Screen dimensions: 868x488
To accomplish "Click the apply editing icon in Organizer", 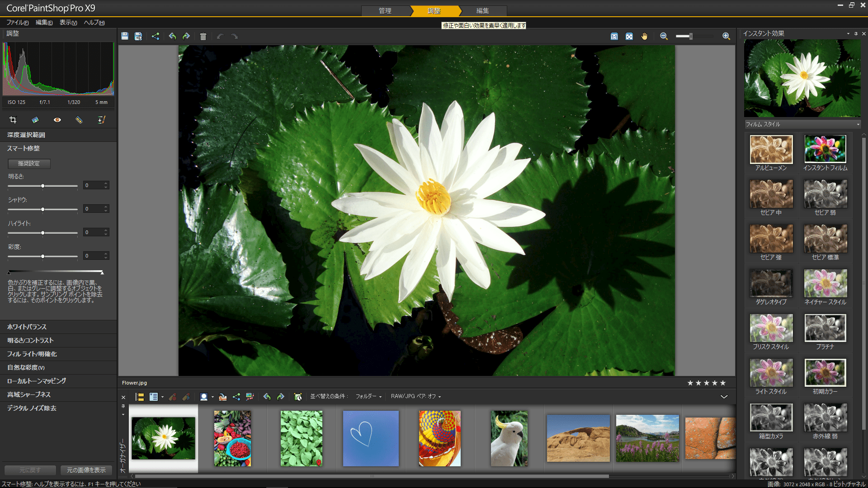I will (x=186, y=397).
